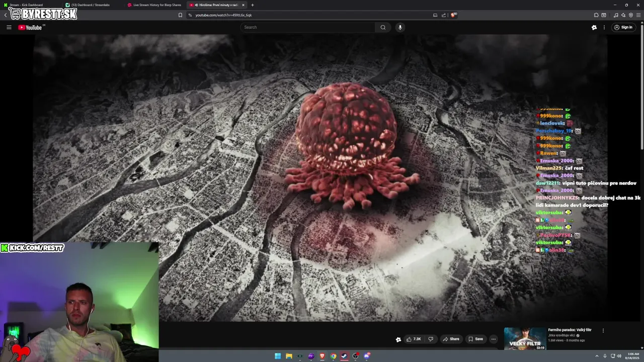Bookmark this page in the address bar

180,15
